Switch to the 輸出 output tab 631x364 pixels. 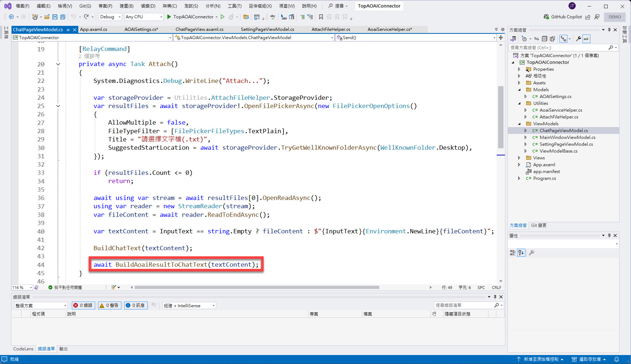(x=64, y=349)
